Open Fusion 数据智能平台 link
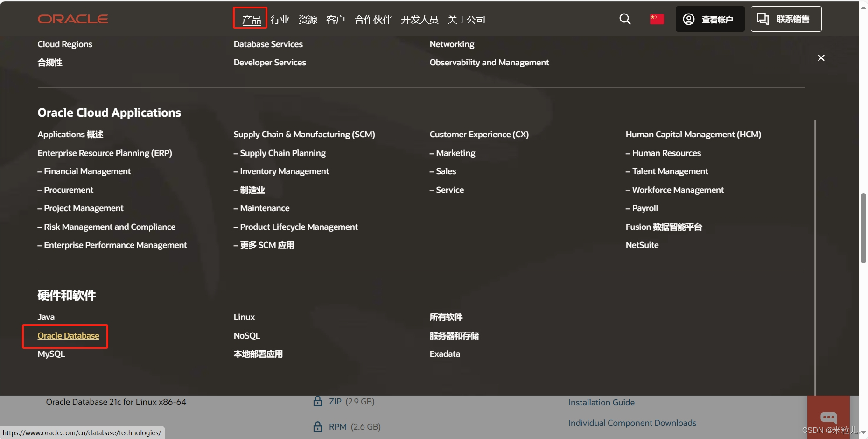 [664, 227]
